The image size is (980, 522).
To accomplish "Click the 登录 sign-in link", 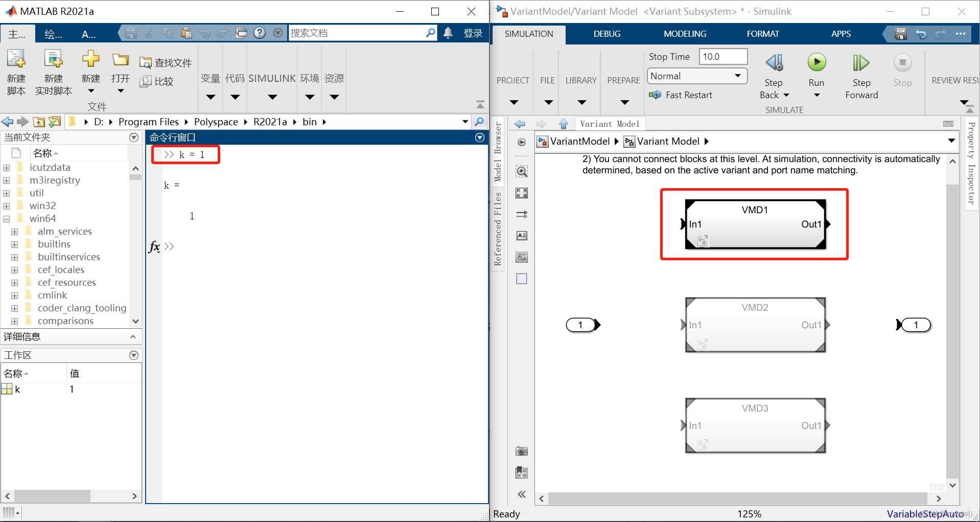I will tap(473, 33).
